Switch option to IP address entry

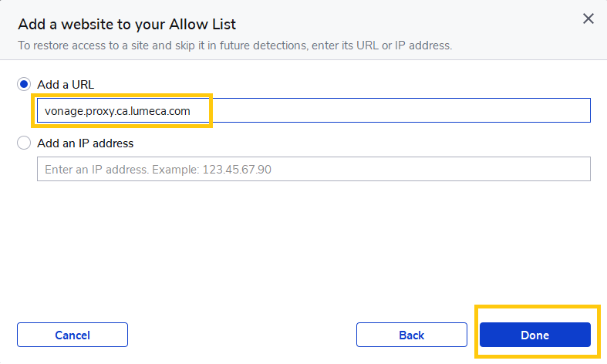pos(24,143)
